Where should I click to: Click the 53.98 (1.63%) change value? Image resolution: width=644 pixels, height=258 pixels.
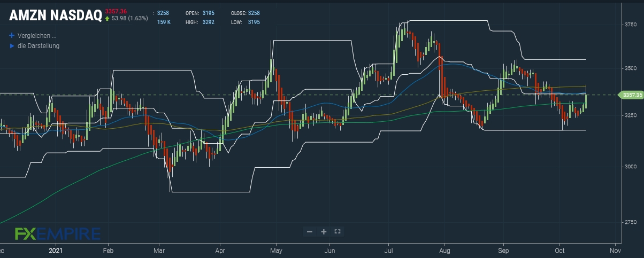point(130,19)
